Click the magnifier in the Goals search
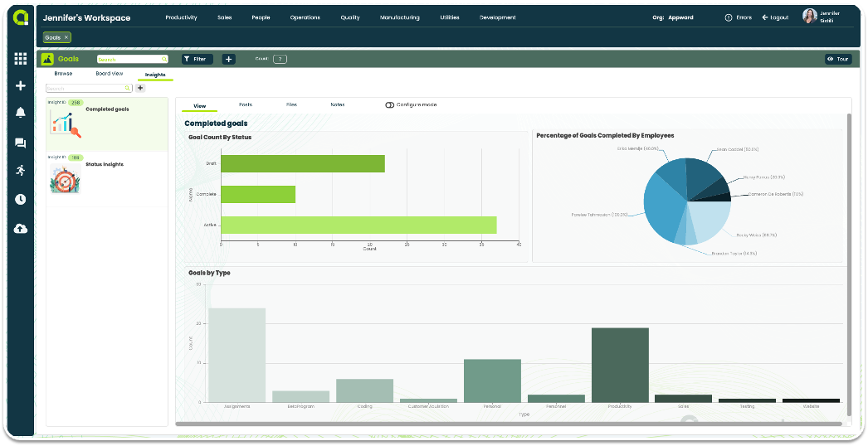The height and width of the screenshot is (446, 868). pyautogui.click(x=163, y=59)
